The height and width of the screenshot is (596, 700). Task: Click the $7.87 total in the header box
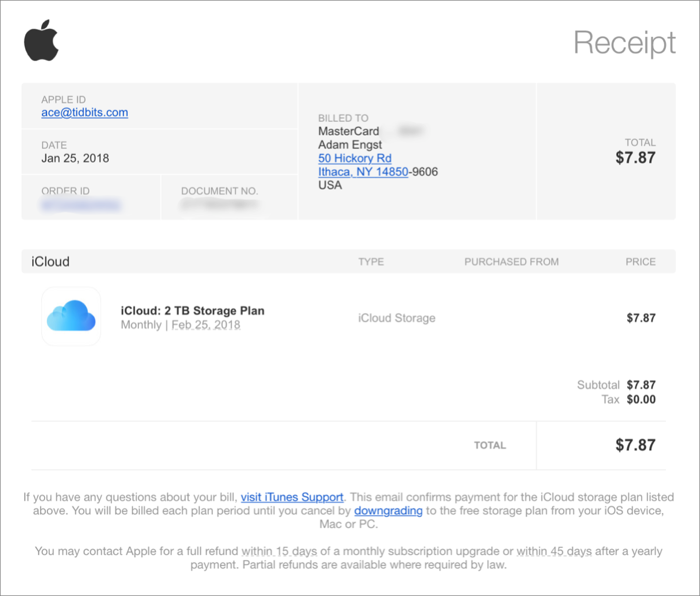[x=635, y=158]
